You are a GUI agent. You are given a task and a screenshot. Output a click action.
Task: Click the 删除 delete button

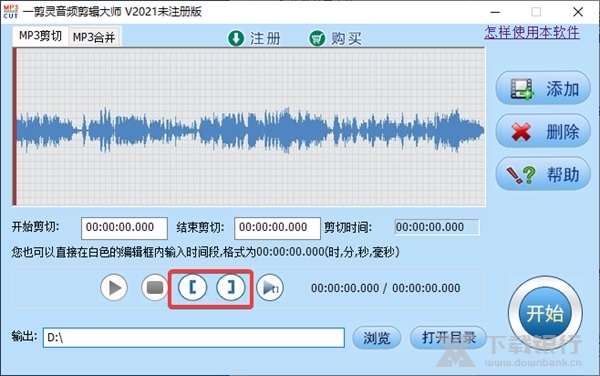pos(543,132)
